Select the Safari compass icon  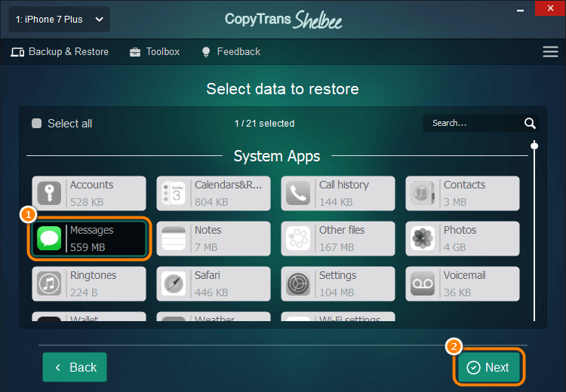174,283
